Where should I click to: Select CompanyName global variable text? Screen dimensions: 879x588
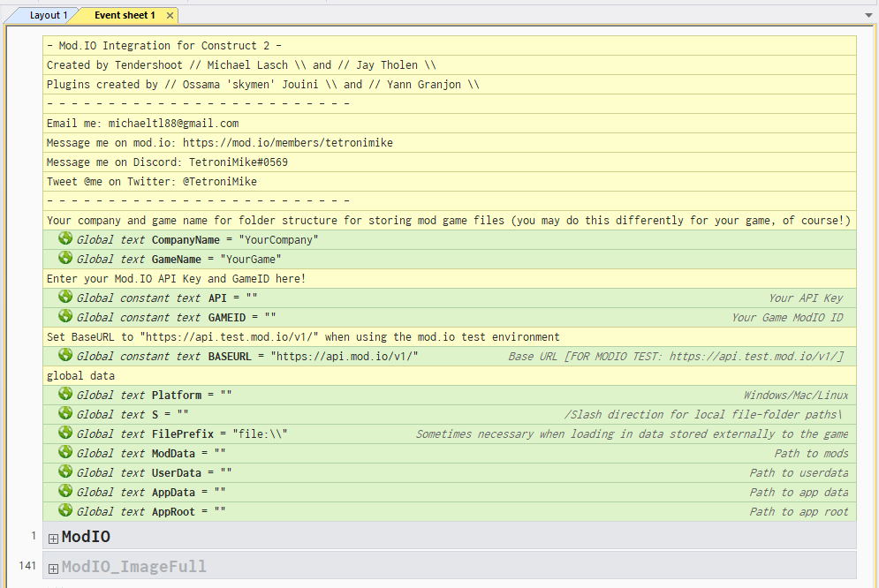[x=197, y=239]
